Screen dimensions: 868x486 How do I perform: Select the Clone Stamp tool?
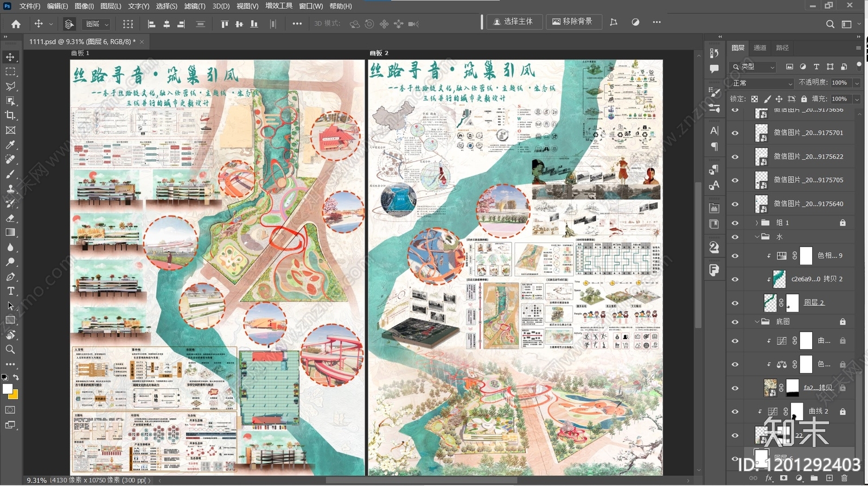point(10,189)
